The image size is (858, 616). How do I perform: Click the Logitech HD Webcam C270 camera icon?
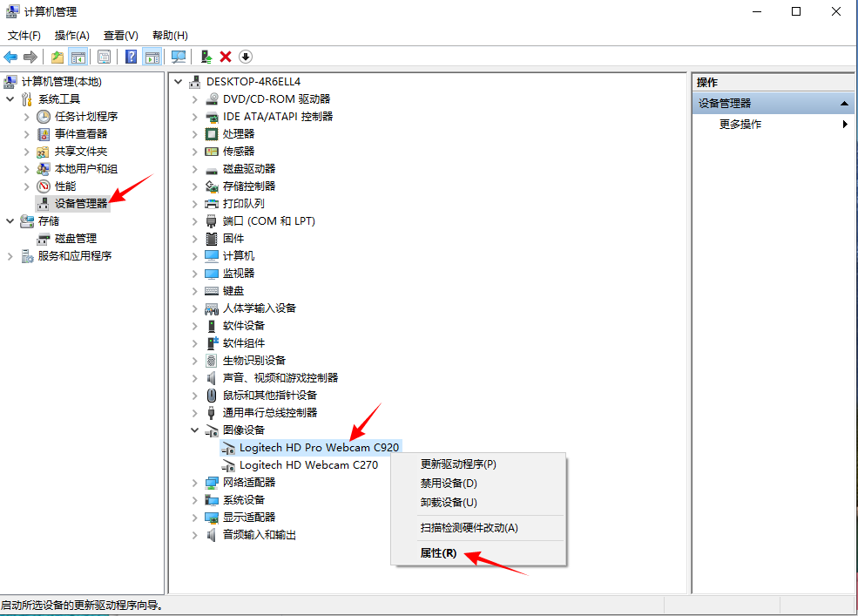pos(228,465)
